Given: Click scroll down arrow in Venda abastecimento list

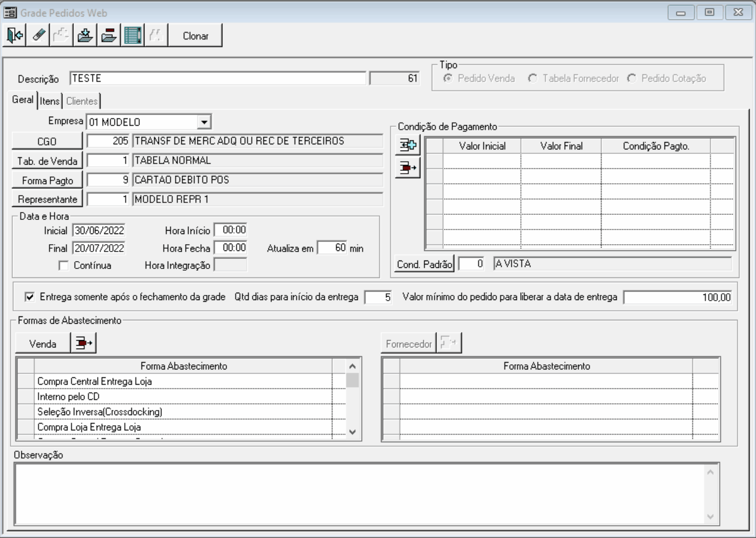Looking at the screenshot, I should click(x=353, y=432).
